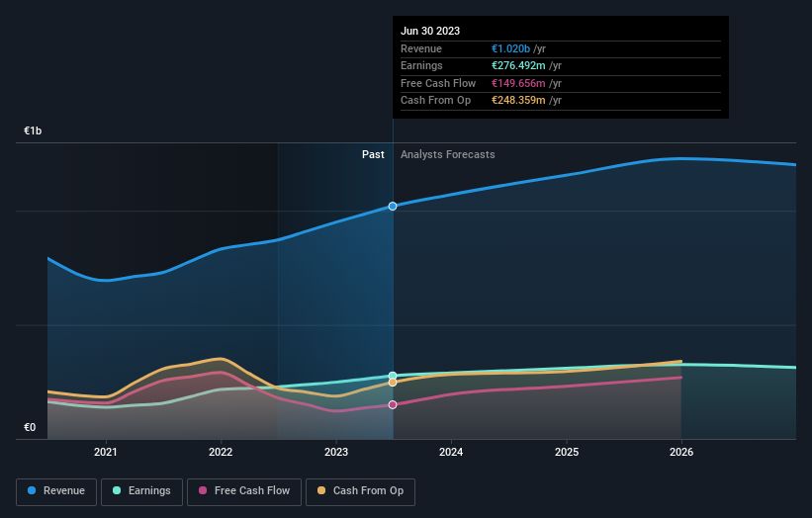812x518 pixels.
Task: Toggle the Earnings legend button
Action: 141,491
